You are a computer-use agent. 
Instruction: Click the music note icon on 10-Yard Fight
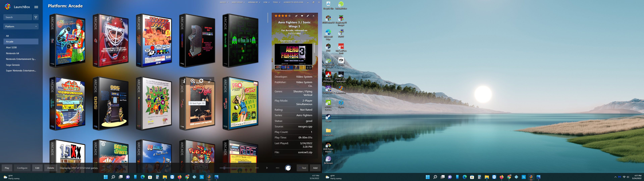pos(210,81)
